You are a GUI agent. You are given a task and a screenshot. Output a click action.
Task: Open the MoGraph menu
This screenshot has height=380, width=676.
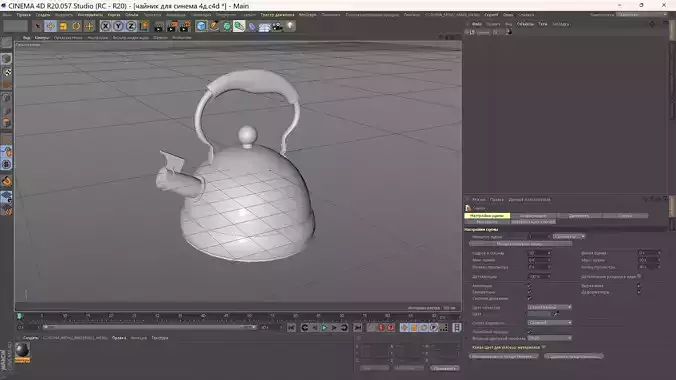[307, 15]
